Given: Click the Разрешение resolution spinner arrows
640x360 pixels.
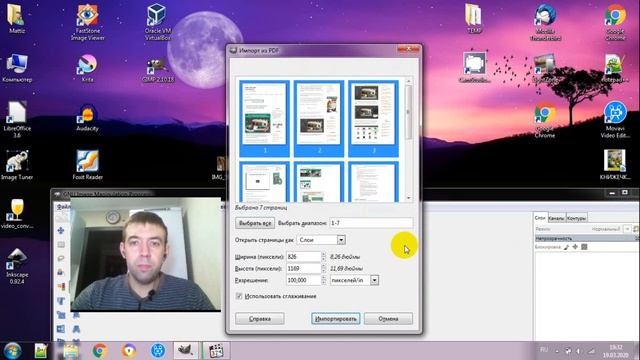Looking at the screenshot, I should pyautogui.click(x=324, y=280).
